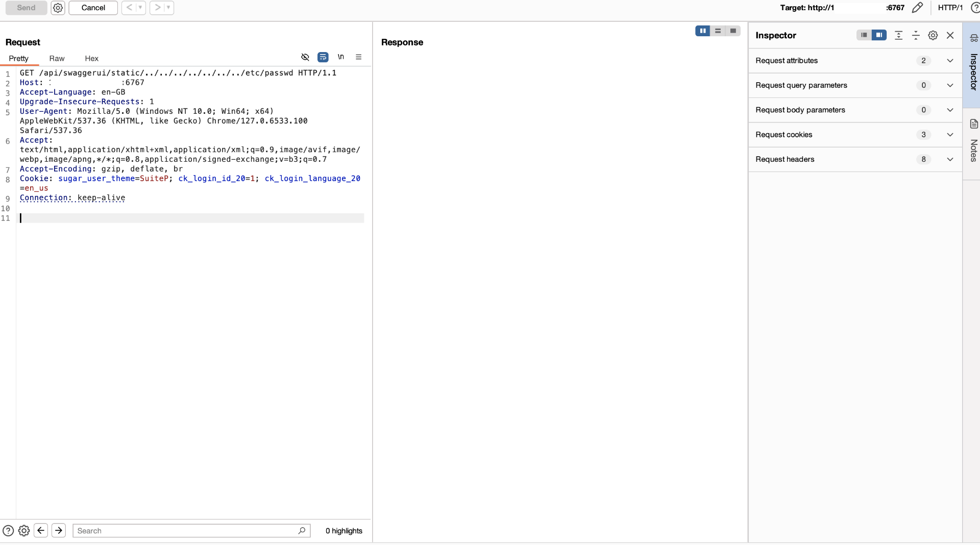Click the Request panel heading

click(23, 42)
